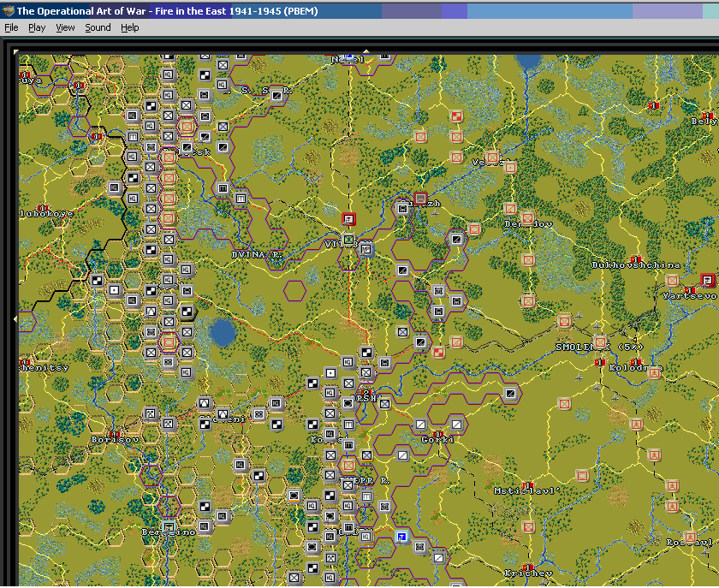Image resolution: width=719 pixels, height=588 pixels.
Task: Click the Mstislavl' city label
Action: tap(527, 490)
